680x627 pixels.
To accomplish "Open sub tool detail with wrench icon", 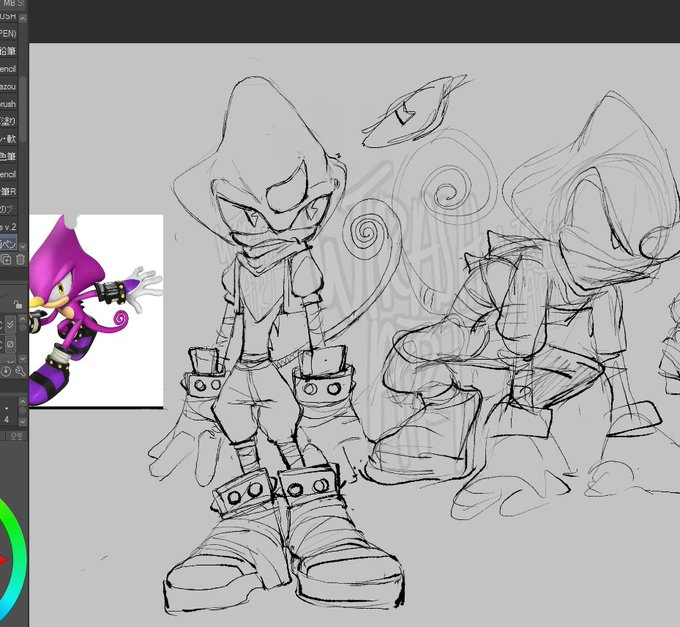I will click(x=21, y=371).
